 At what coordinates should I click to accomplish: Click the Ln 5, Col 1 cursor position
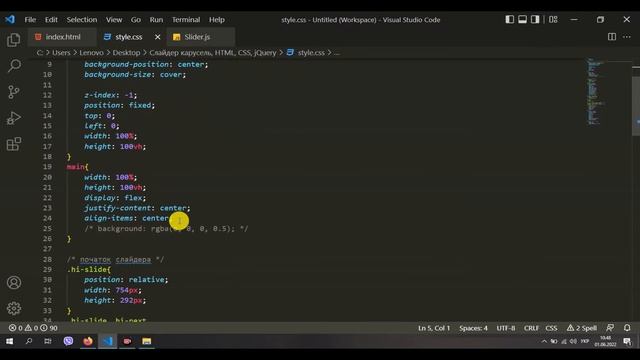[x=434, y=328]
